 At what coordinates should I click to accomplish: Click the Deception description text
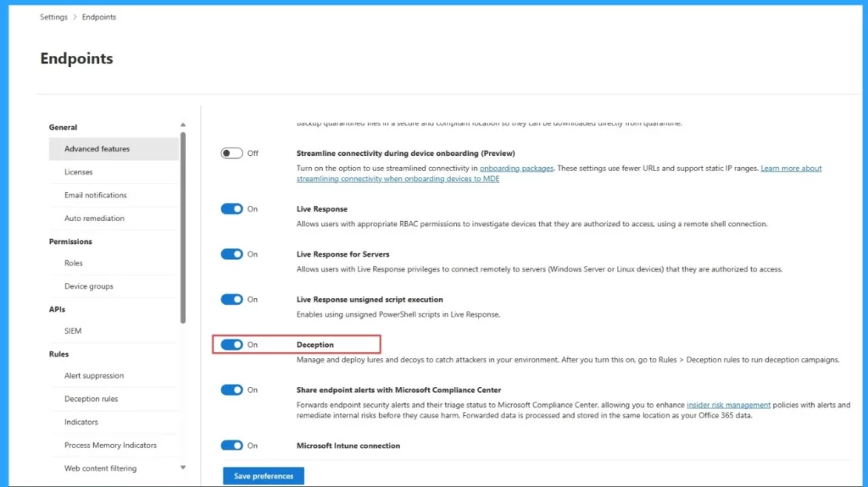click(567, 360)
